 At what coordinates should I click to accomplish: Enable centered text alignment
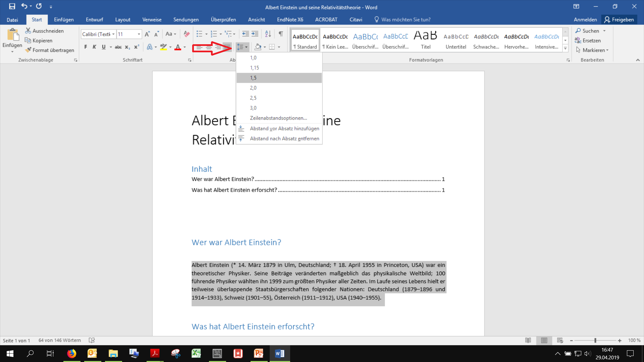209,47
